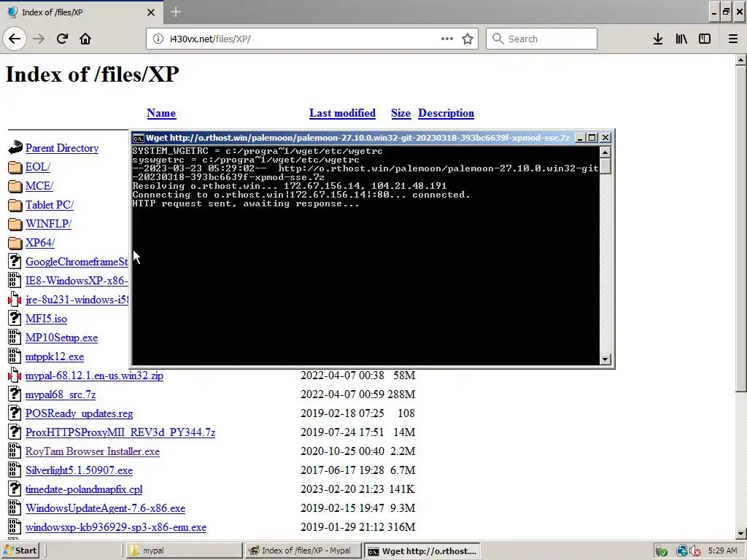Viewport: 747px width, 560px height.
Task: Open the XP64/ folder
Action: point(40,243)
